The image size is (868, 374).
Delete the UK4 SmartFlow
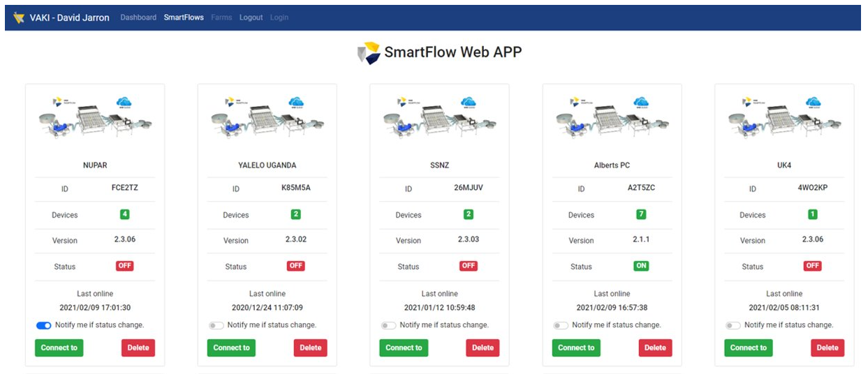click(827, 347)
